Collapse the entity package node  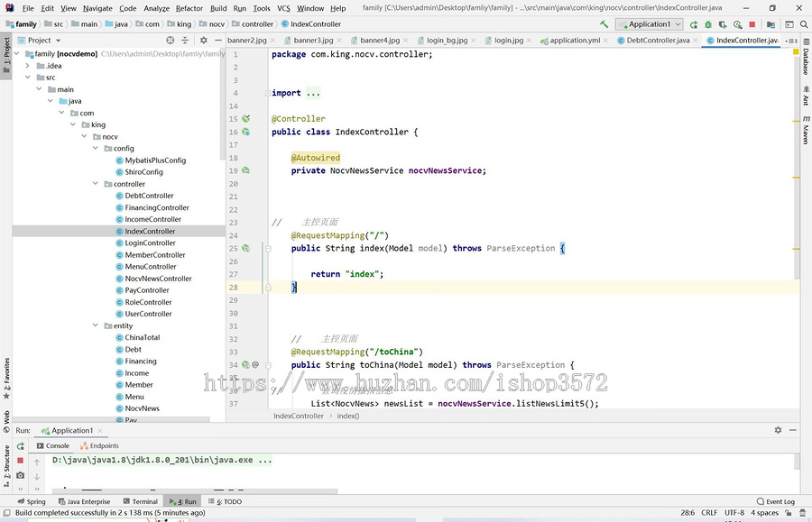click(96, 325)
